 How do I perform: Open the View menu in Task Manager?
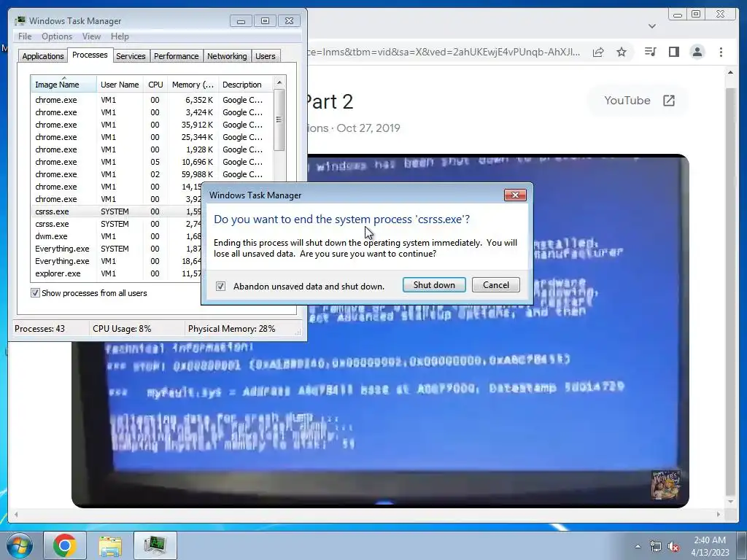[91, 36]
